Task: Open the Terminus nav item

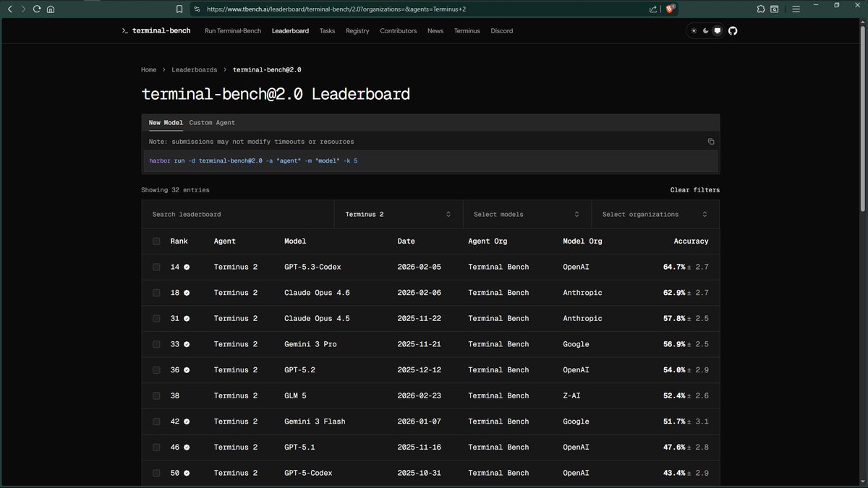Action: click(467, 31)
